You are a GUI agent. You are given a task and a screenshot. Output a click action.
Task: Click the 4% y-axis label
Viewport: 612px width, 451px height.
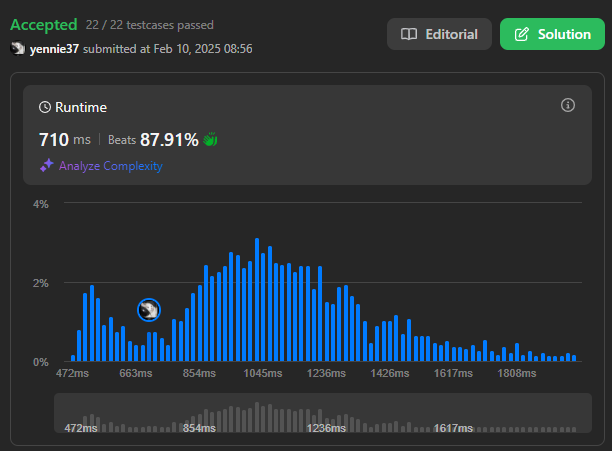tap(41, 204)
